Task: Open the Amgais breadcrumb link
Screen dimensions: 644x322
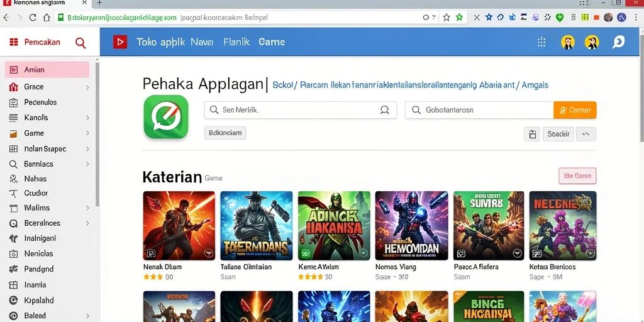Action: point(535,86)
